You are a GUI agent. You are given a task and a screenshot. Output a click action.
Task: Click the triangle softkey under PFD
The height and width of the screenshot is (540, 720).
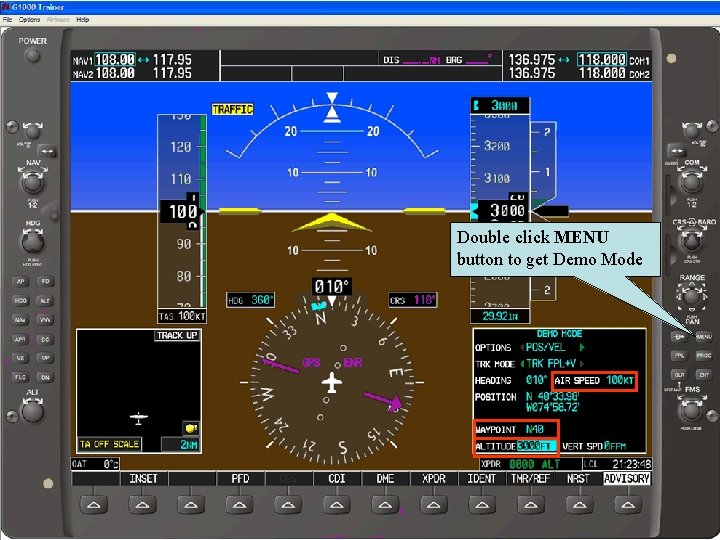tap(239, 505)
